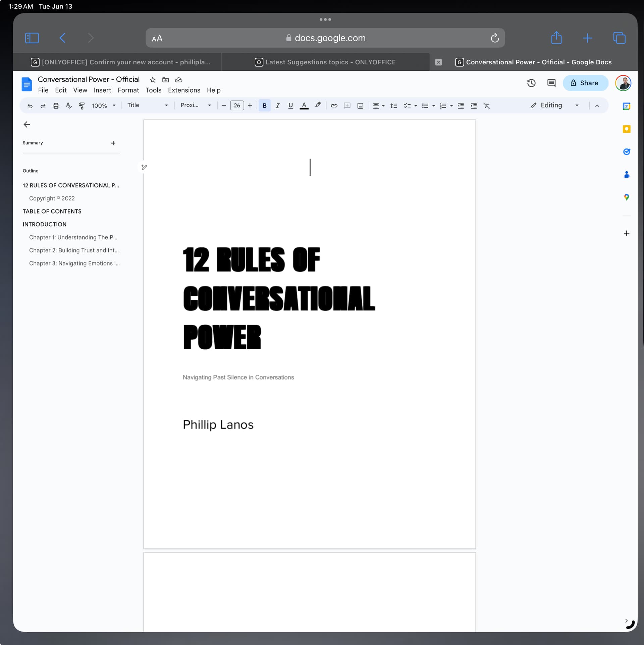Open the Editing mode dropdown
Viewport: 644px width, 645px height.
tap(554, 105)
